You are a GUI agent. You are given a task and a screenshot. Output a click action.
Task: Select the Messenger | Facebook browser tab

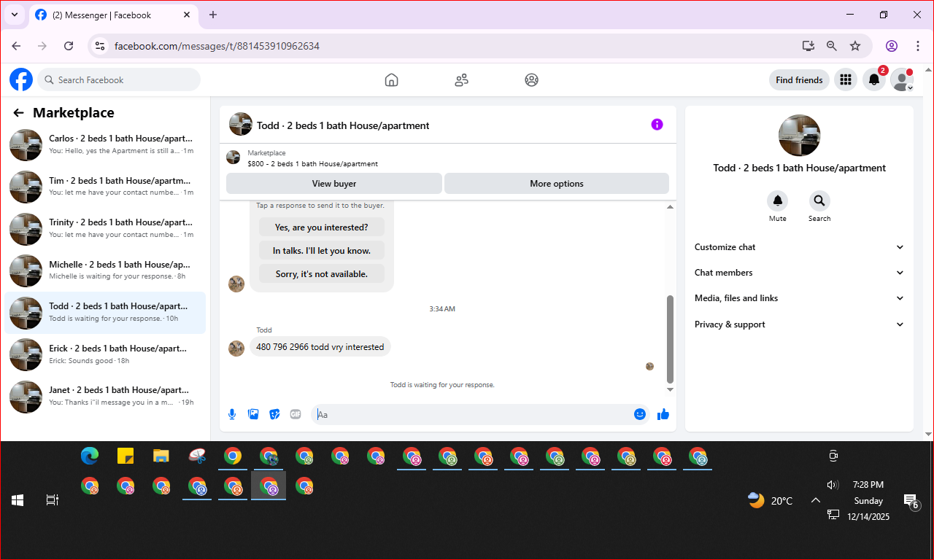coord(113,15)
